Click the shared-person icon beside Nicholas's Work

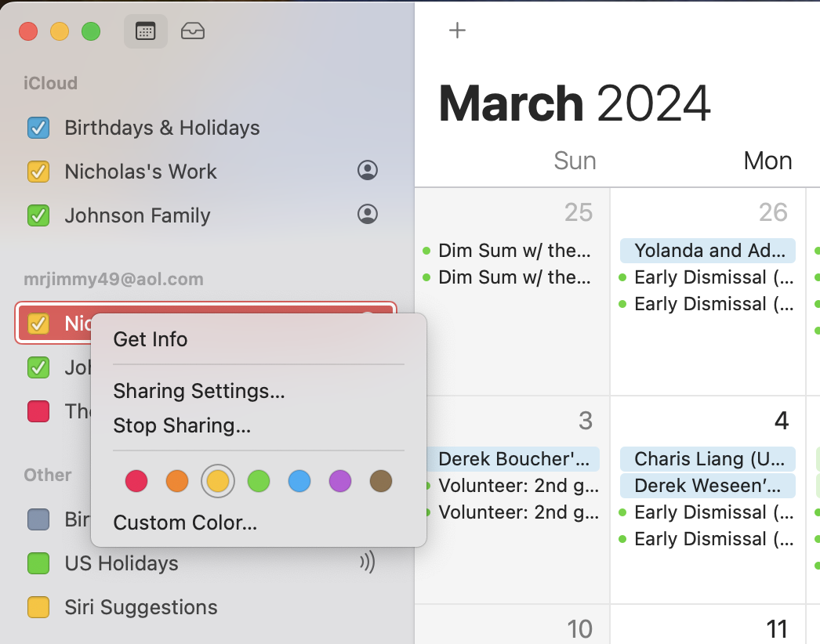pos(367,171)
